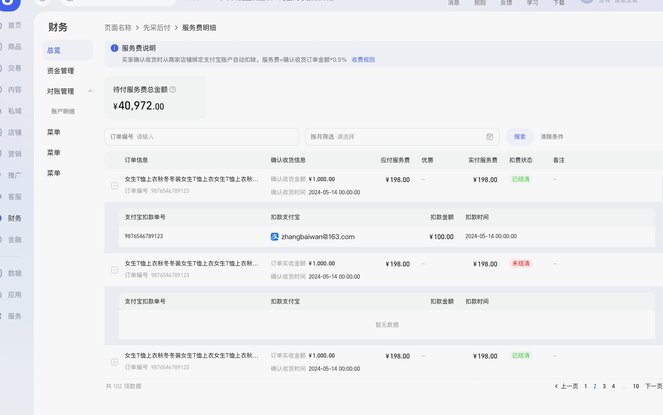Open 数据 in the left sidebar
The image size is (663, 415).
14,273
